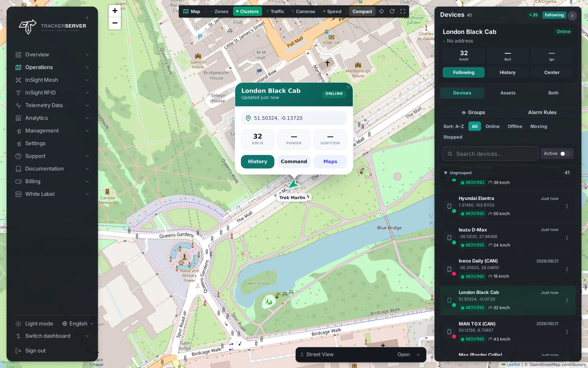Switch to the Assets tab
The width and height of the screenshot is (588, 368).
click(508, 93)
